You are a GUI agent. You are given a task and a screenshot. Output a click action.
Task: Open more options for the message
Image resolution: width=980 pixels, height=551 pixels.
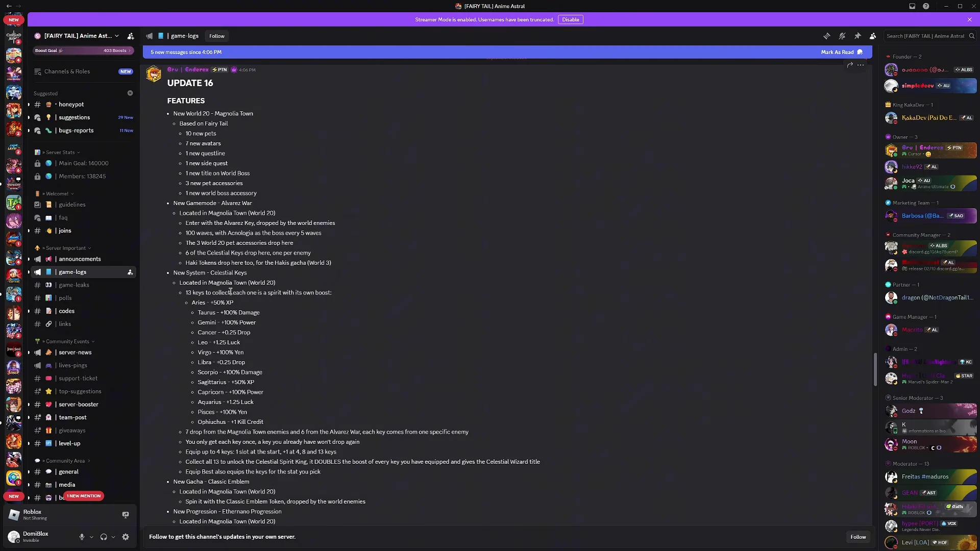pos(861,65)
